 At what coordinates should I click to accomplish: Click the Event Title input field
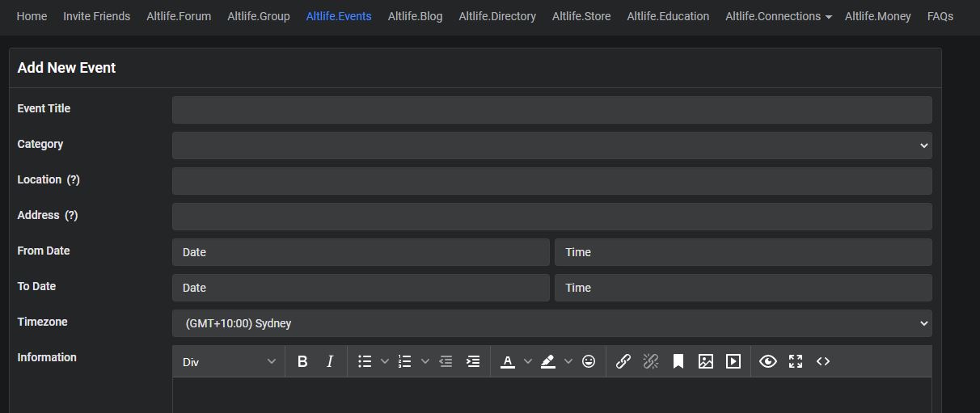tap(551, 110)
